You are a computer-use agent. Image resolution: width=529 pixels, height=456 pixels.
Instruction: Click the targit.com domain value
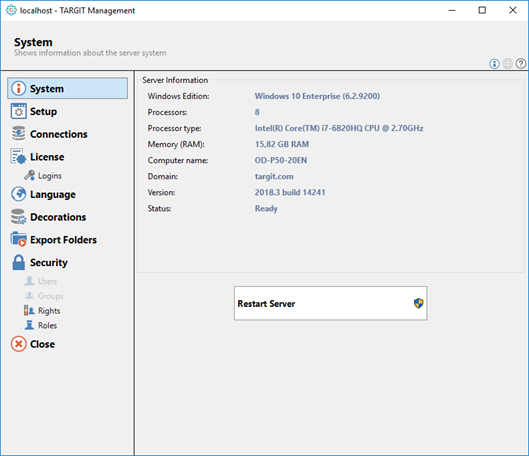pos(274,176)
